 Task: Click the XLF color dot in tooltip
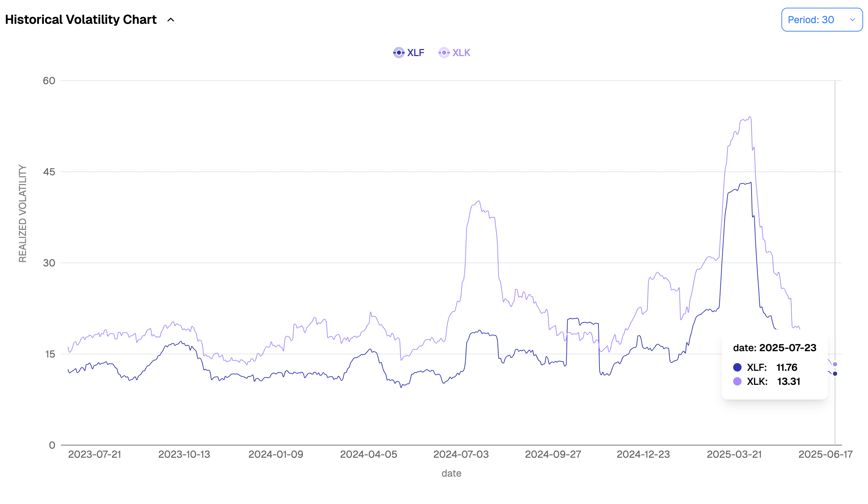coord(737,367)
